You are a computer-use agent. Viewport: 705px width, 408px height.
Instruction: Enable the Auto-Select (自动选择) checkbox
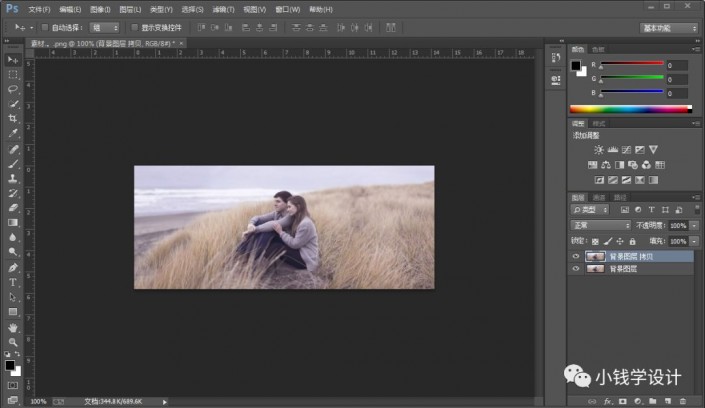(43, 27)
